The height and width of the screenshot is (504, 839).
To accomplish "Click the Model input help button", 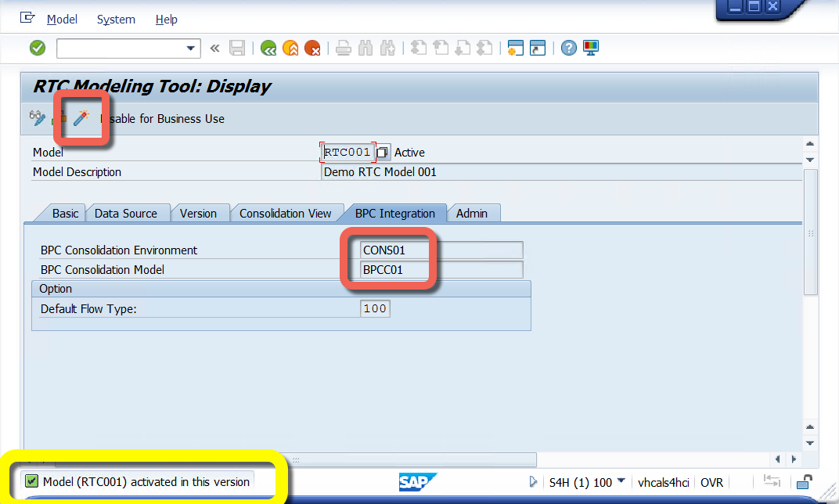I will pos(383,153).
